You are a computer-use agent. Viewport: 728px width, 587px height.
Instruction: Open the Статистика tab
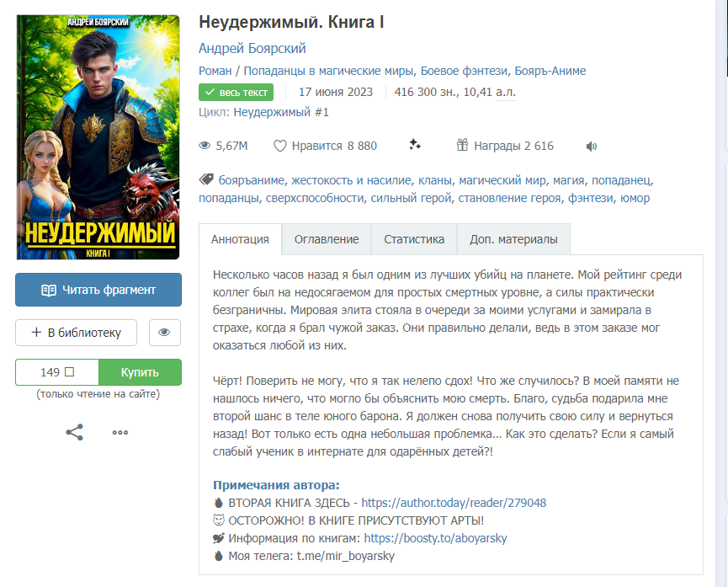click(414, 239)
